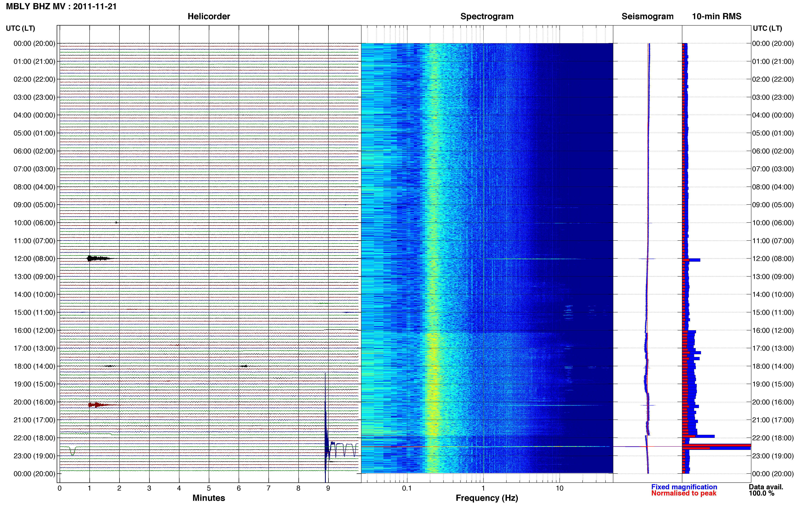This screenshot has width=812, height=508.
Task: Click the left '12:00 (08:00)' time label
Action: 34,259
